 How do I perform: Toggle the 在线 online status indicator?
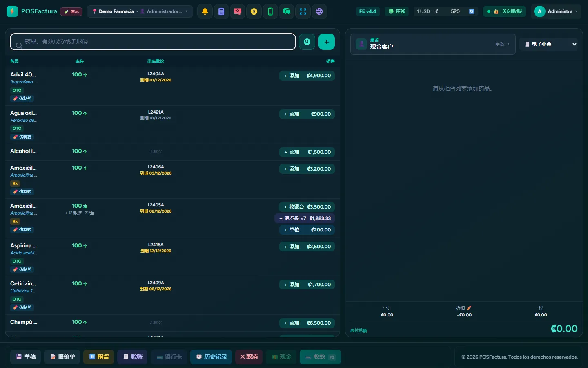(397, 11)
